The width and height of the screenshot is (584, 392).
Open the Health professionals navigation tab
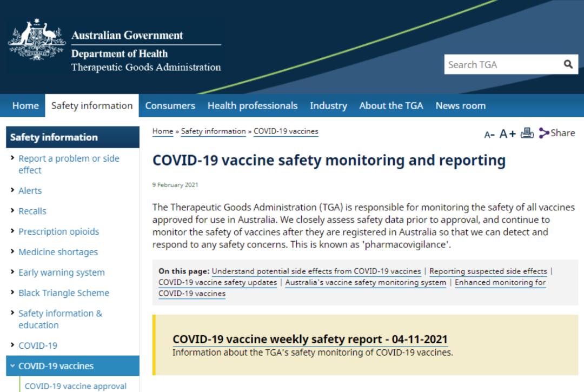point(253,106)
